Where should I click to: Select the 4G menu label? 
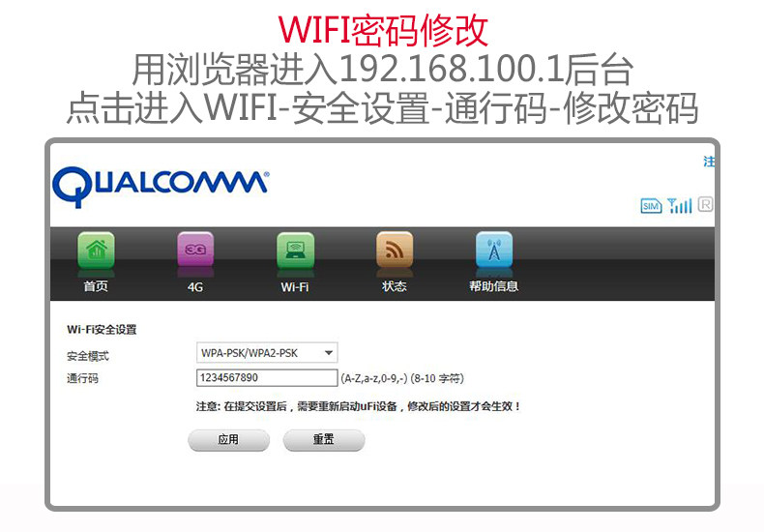[195, 287]
